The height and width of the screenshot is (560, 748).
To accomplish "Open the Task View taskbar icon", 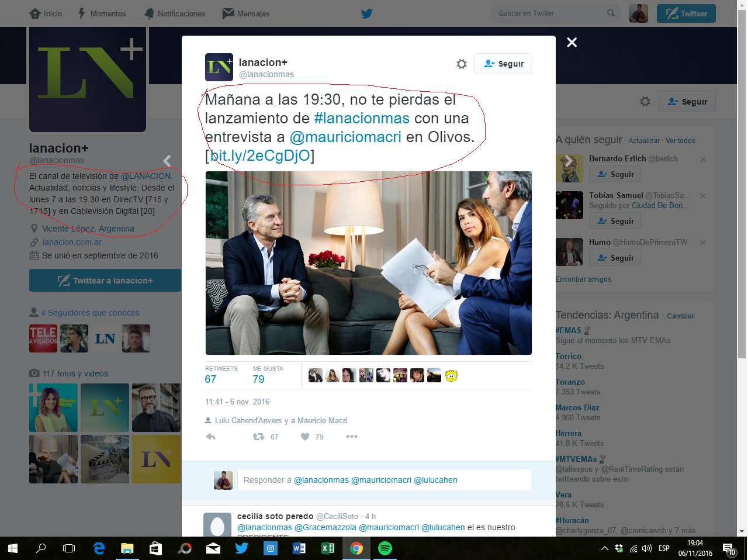I will pyautogui.click(x=69, y=548).
